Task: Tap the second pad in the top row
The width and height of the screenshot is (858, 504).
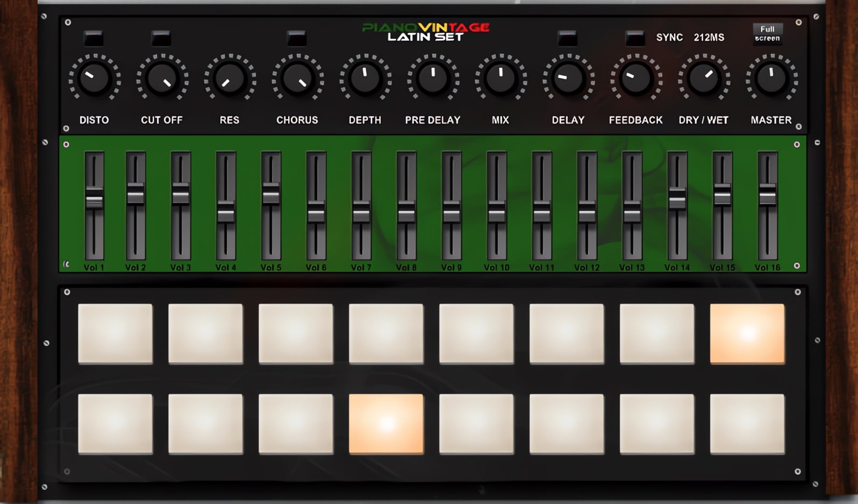Action: tap(206, 334)
